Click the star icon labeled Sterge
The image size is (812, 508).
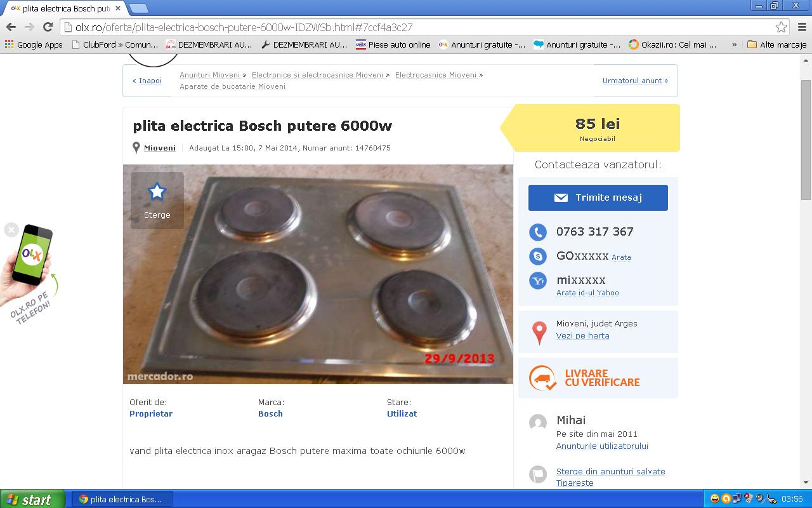(x=157, y=192)
